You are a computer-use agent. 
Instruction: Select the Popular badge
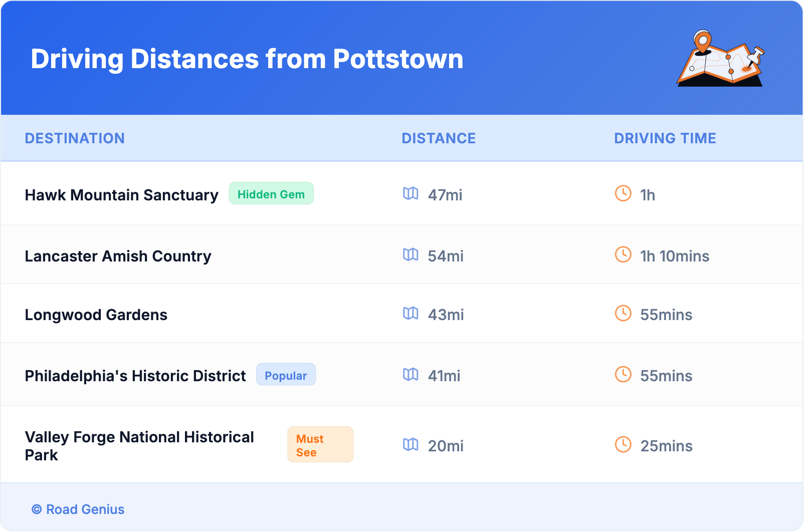(286, 375)
